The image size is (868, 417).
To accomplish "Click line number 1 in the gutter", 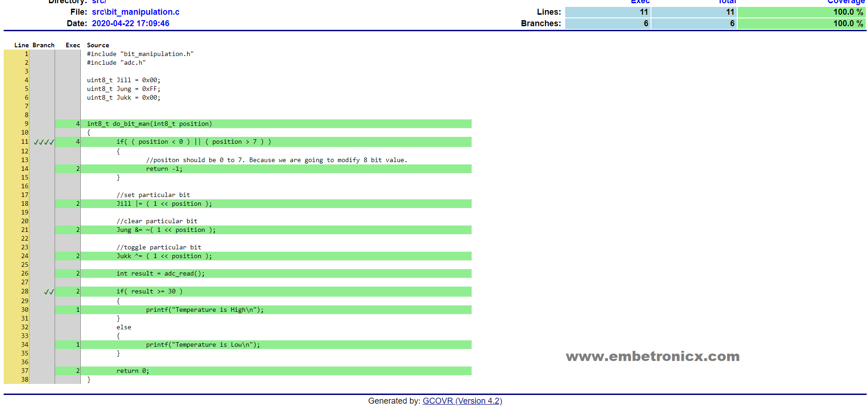I will point(27,54).
